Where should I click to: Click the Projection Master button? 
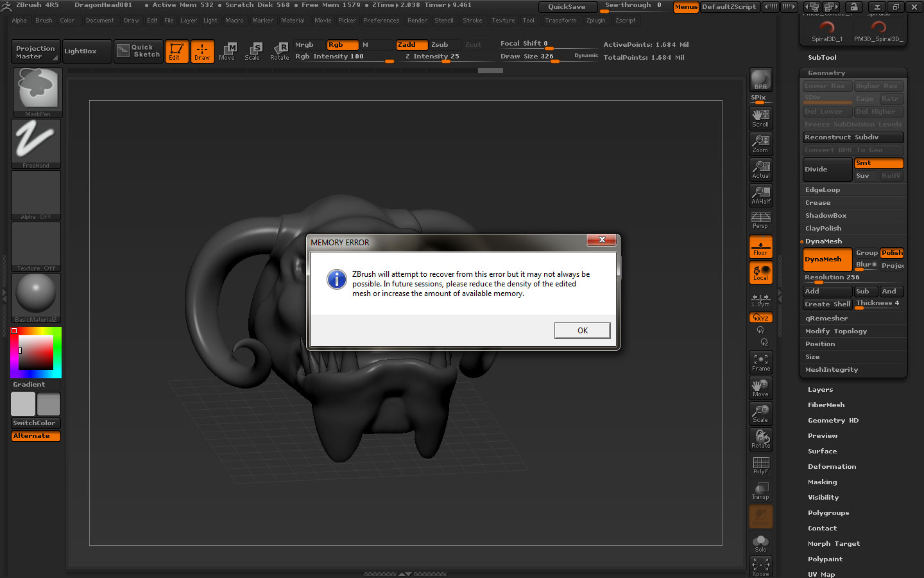[x=36, y=51]
